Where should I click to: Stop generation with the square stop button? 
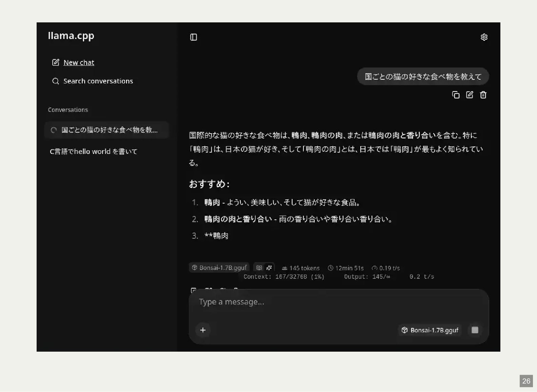pyautogui.click(x=475, y=330)
